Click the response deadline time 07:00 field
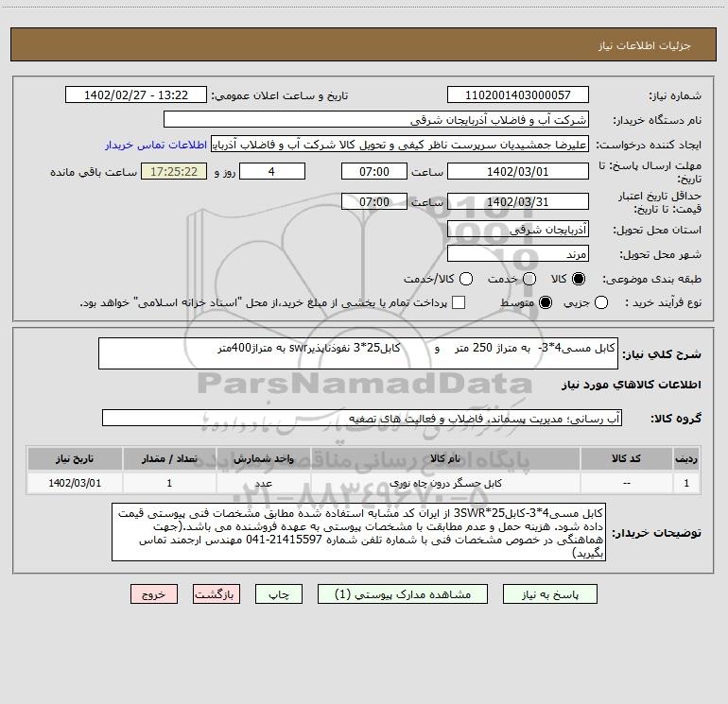Image resolution: width=728 pixels, height=704 pixels. click(374, 171)
